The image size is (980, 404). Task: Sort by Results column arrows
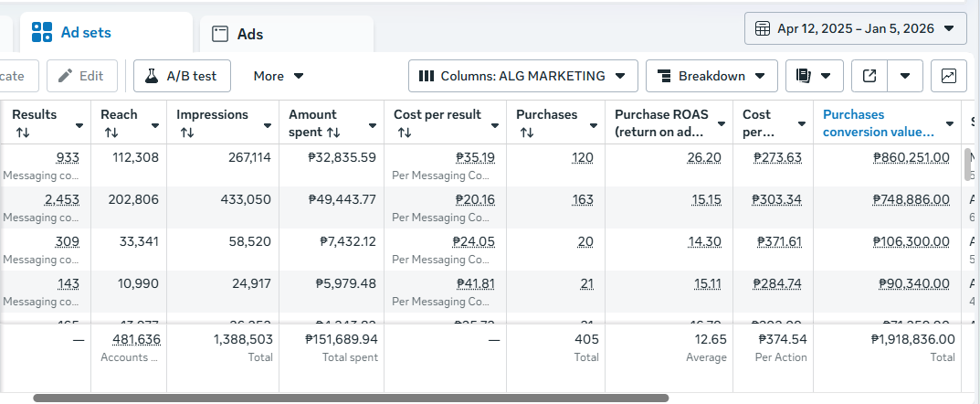coord(22,133)
